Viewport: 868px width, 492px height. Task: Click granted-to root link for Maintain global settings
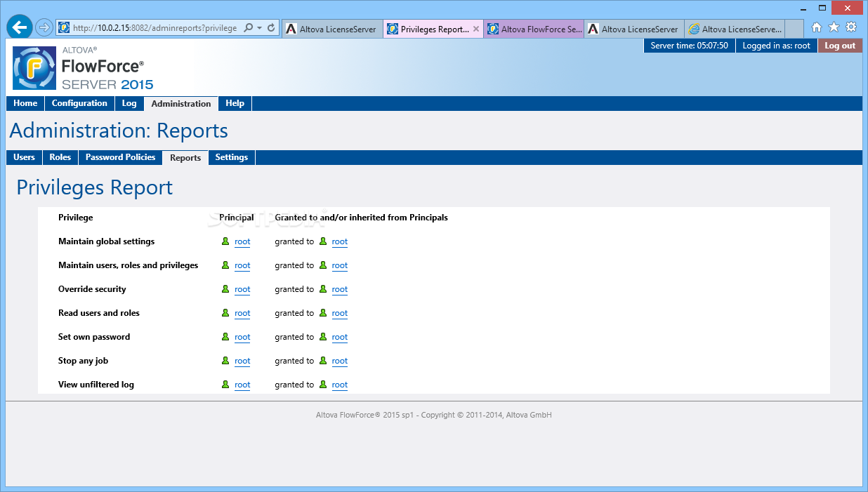pyautogui.click(x=340, y=241)
